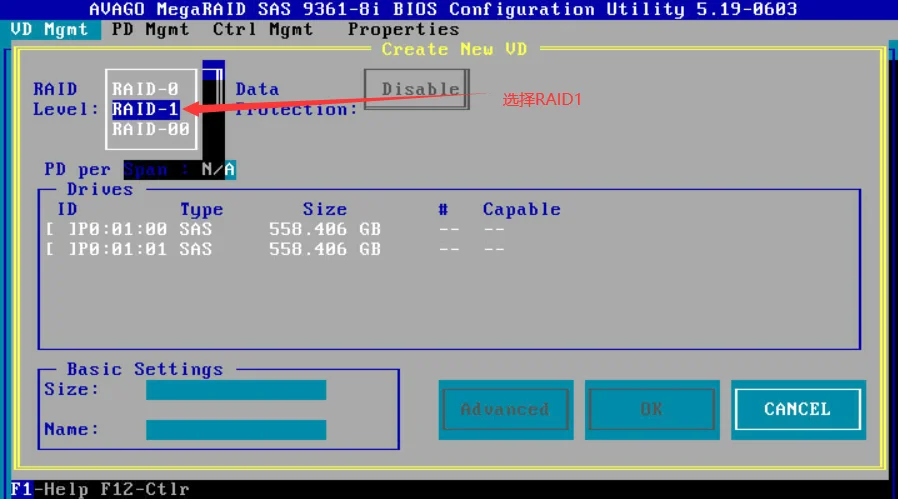
Task: Click the Capable column header
Action: point(522,209)
